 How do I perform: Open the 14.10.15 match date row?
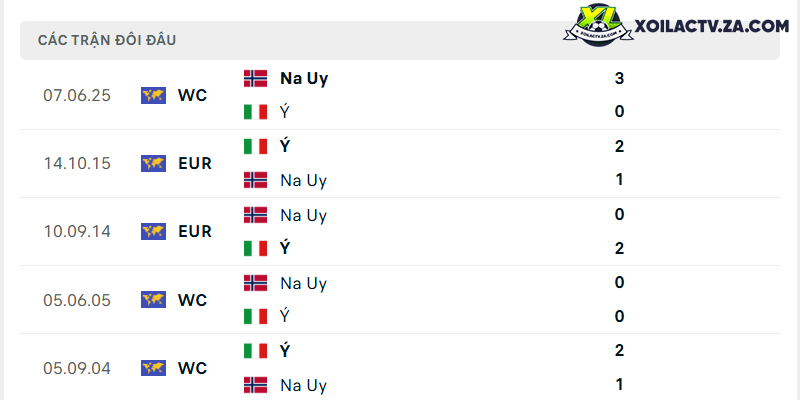[399, 163]
